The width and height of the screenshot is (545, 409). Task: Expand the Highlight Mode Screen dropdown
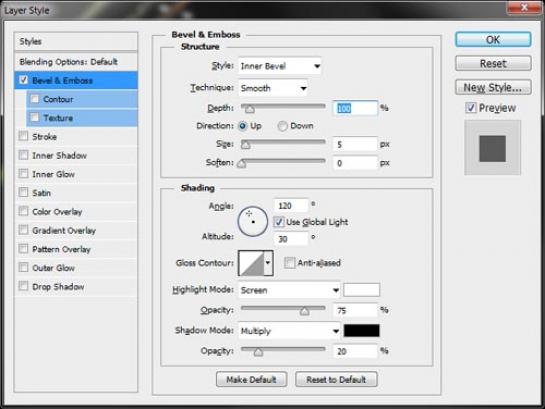point(289,290)
